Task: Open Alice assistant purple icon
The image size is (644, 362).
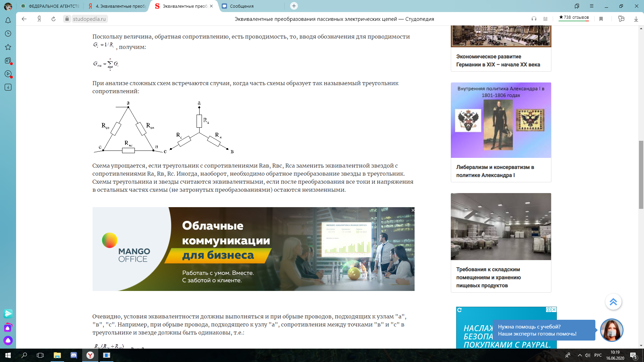Action: coord(8,341)
